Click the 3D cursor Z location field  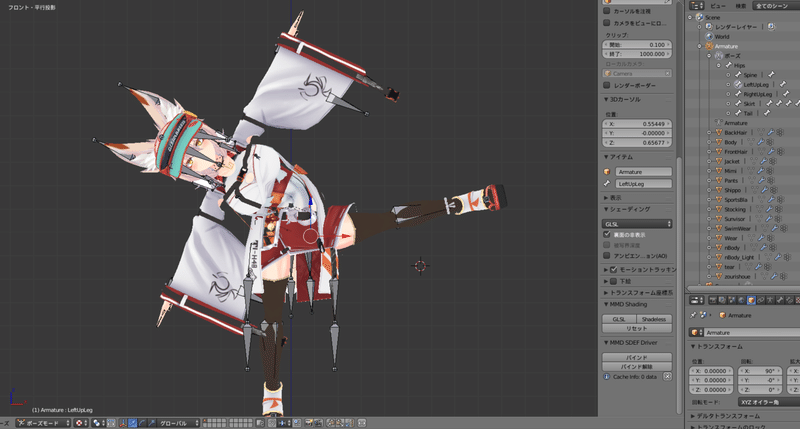[637, 143]
